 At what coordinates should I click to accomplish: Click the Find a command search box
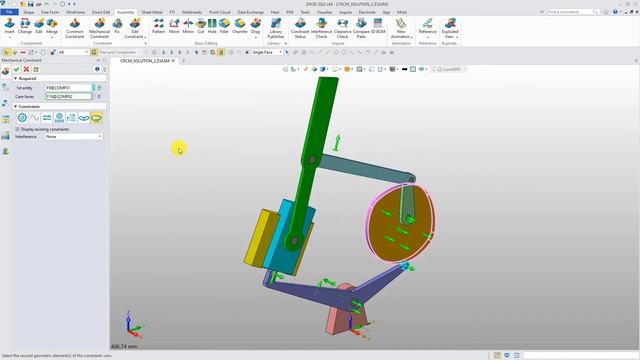(x=571, y=12)
